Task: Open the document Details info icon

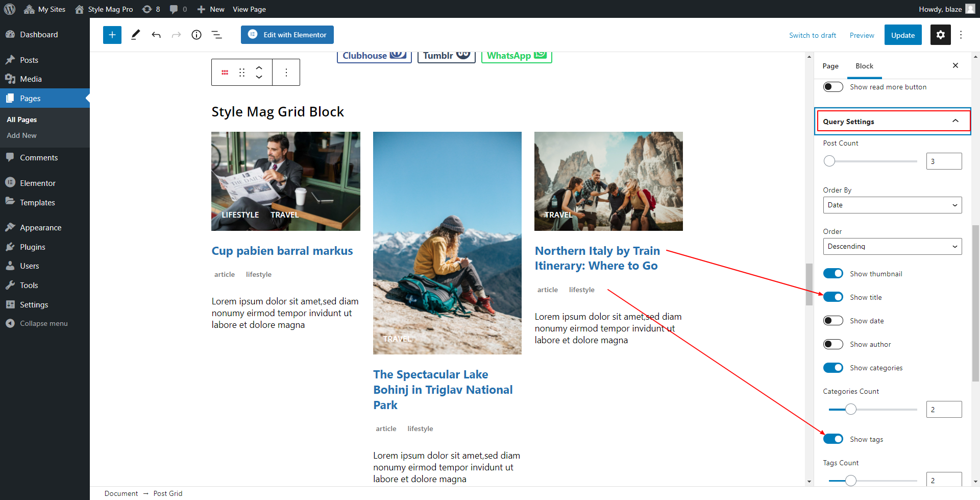Action: tap(197, 35)
